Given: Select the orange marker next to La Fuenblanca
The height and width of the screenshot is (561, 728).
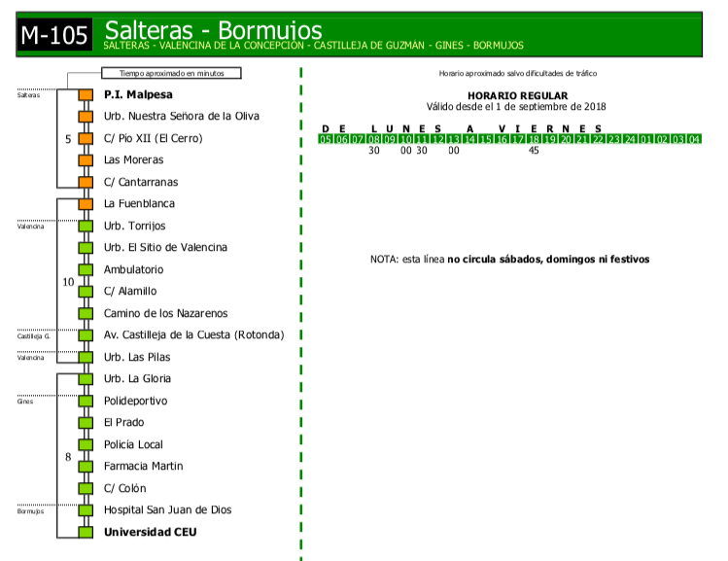Looking at the screenshot, I should (x=85, y=204).
